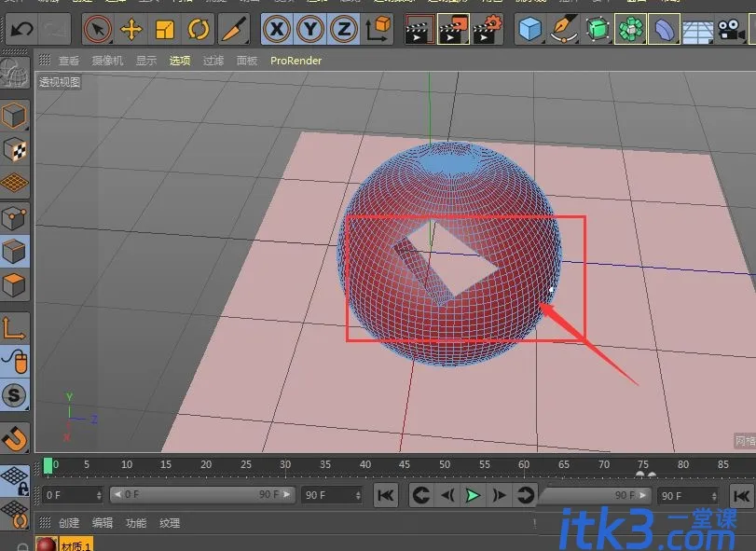Viewport: 756px width, 551px height.
Task: Go to previous key button
Action: pos(421,495)
